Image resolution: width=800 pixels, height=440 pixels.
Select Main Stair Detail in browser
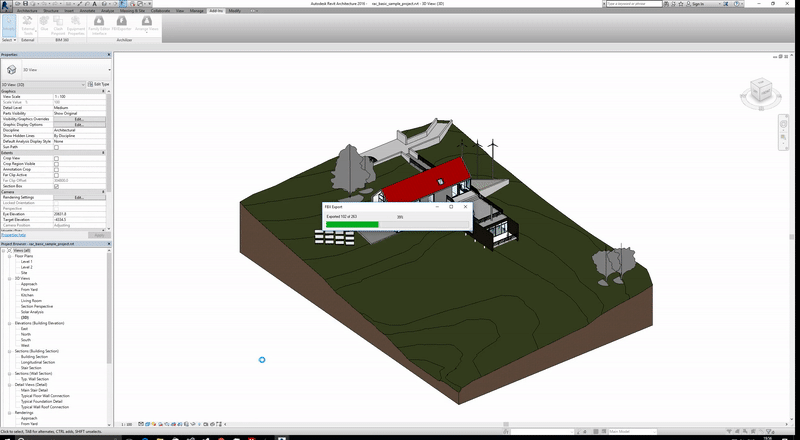click(34, 390)
